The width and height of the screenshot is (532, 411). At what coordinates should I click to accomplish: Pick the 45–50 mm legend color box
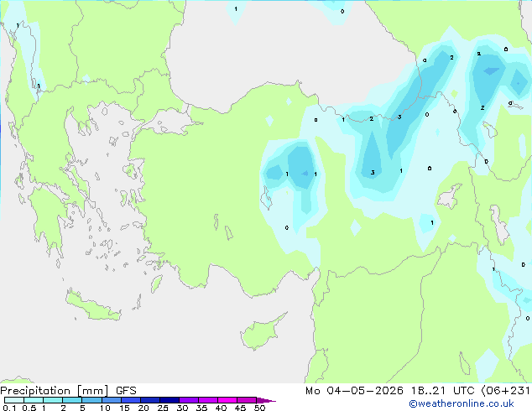[247, 400]
